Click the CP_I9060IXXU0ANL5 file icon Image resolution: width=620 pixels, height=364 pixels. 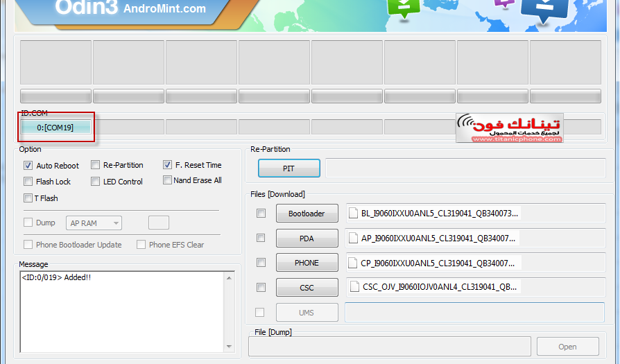tap(353, 263)
